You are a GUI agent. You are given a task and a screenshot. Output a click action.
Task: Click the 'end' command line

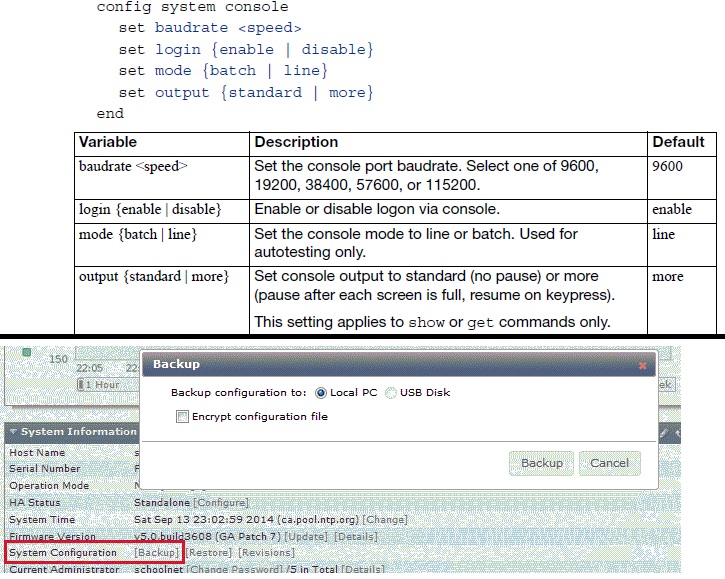pos(110,113)
